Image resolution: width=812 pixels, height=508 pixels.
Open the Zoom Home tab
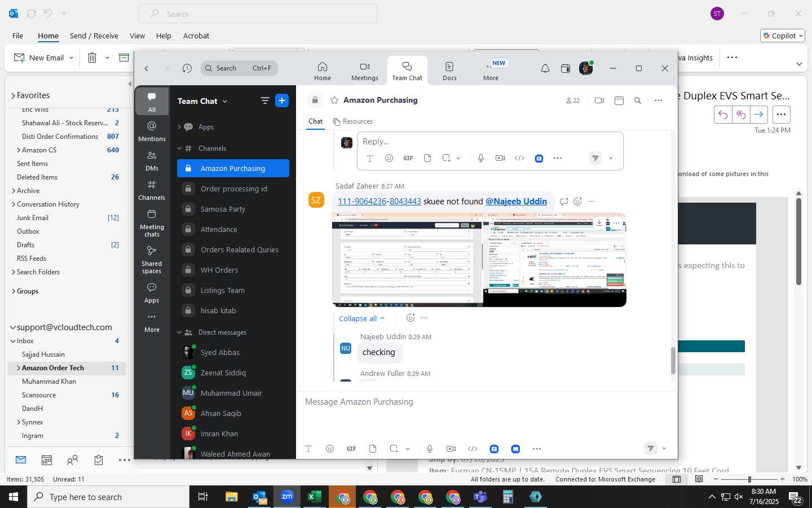[x=323, y=71]
